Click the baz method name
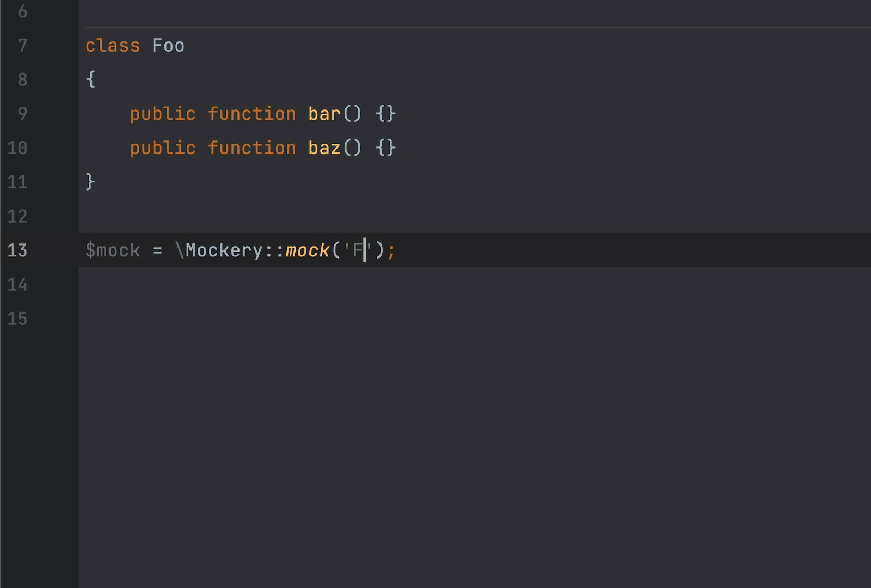Image resolution: width=871 pixels, height=588 pixels. point(324,148)
